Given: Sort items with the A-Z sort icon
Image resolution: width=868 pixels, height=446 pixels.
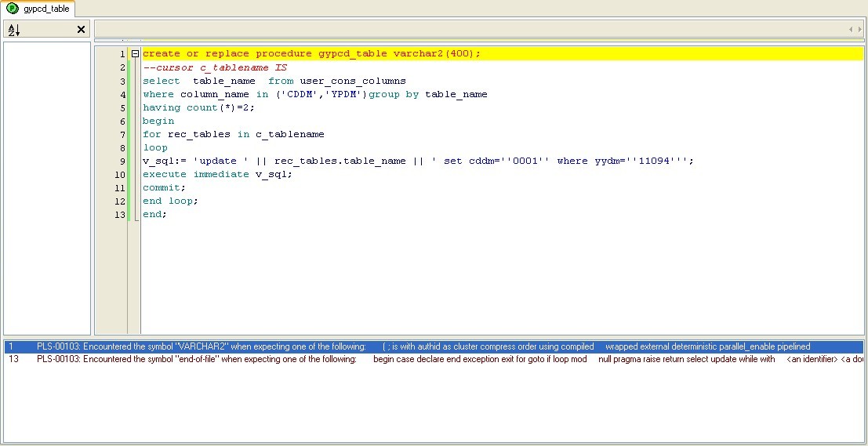Looking at the screenshot, I should tap(14, 30).
